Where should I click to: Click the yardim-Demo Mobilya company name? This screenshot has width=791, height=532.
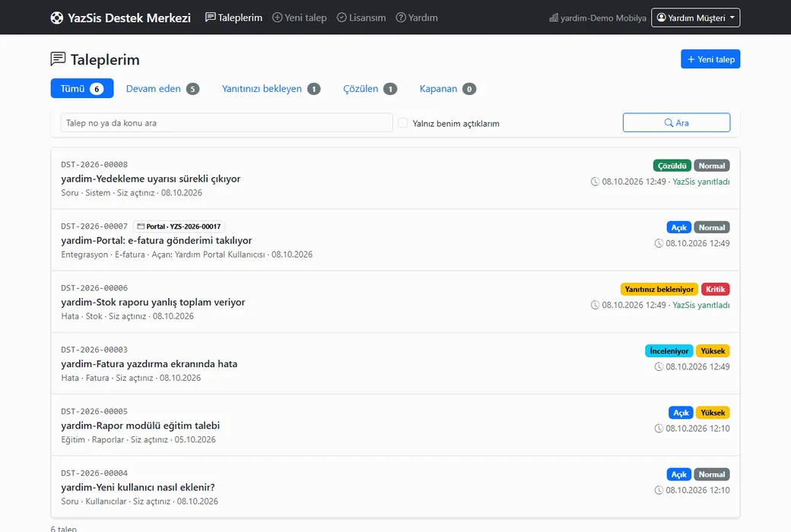(x=603, y=18)
